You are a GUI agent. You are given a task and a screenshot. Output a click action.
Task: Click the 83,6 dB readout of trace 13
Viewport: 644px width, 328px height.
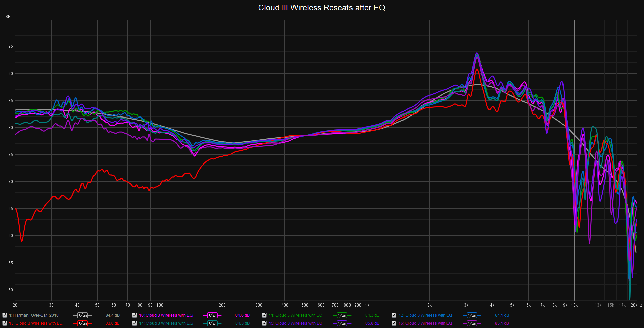tap(113, 323)
